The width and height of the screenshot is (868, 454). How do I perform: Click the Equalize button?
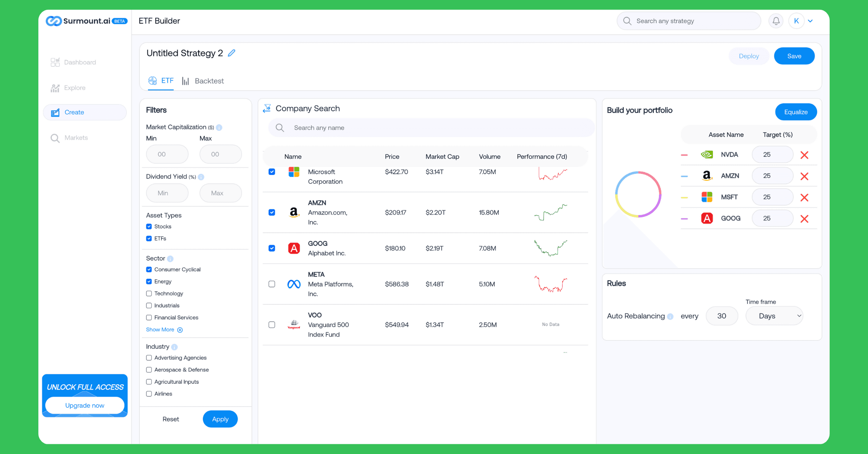796,112
